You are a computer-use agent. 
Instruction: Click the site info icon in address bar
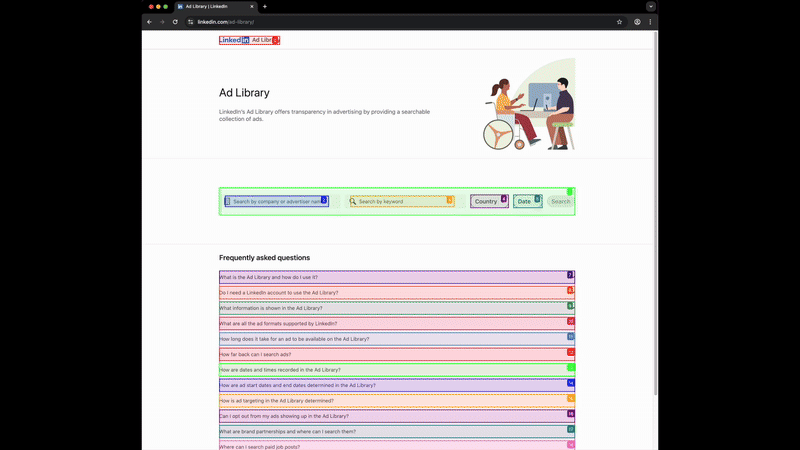(190, 22)
